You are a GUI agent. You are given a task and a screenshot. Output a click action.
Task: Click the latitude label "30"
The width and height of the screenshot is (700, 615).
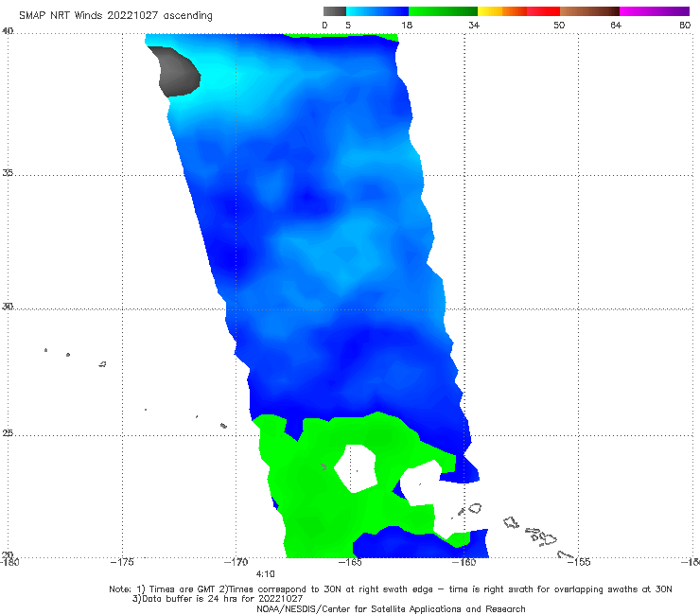click(8, 307)
